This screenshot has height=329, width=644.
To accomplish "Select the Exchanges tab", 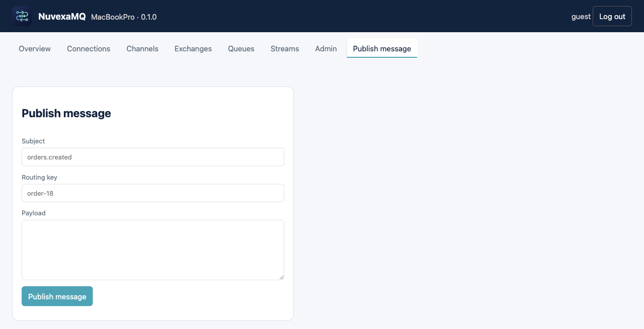I will click(x=193, y=49).
